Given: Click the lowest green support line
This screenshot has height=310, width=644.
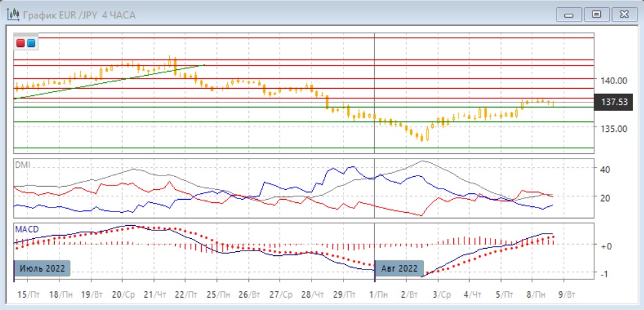Looking at the screenshot, I should [261, 148].
